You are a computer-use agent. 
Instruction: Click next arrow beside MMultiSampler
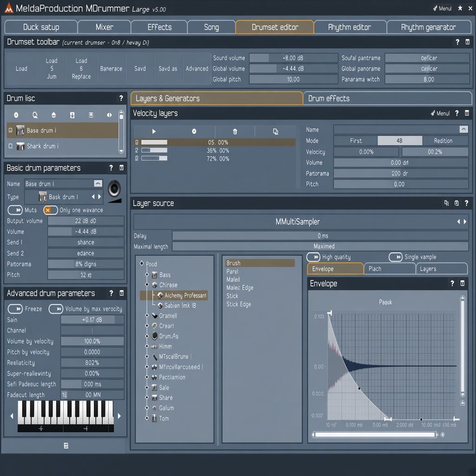tap(465, 222)
